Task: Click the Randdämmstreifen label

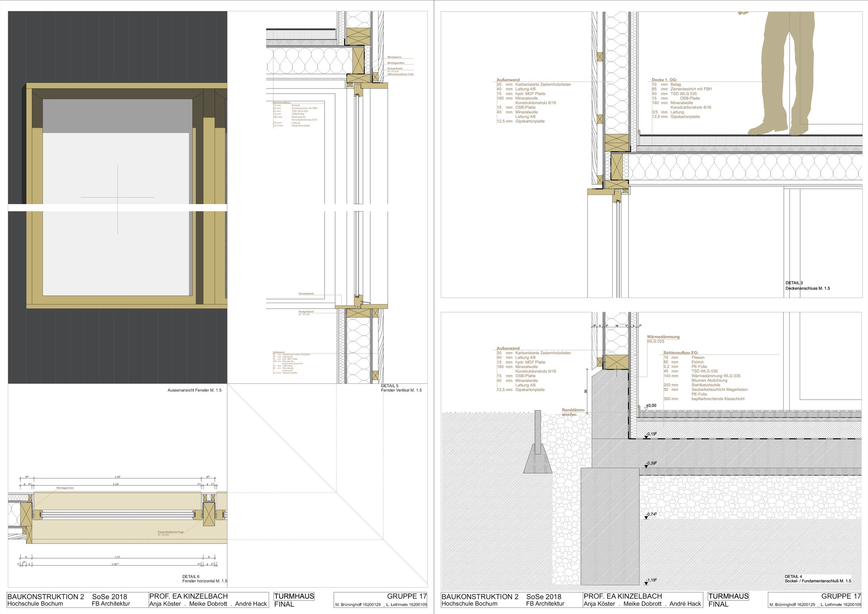Action: pyautogui.click(x=573, y=412)
